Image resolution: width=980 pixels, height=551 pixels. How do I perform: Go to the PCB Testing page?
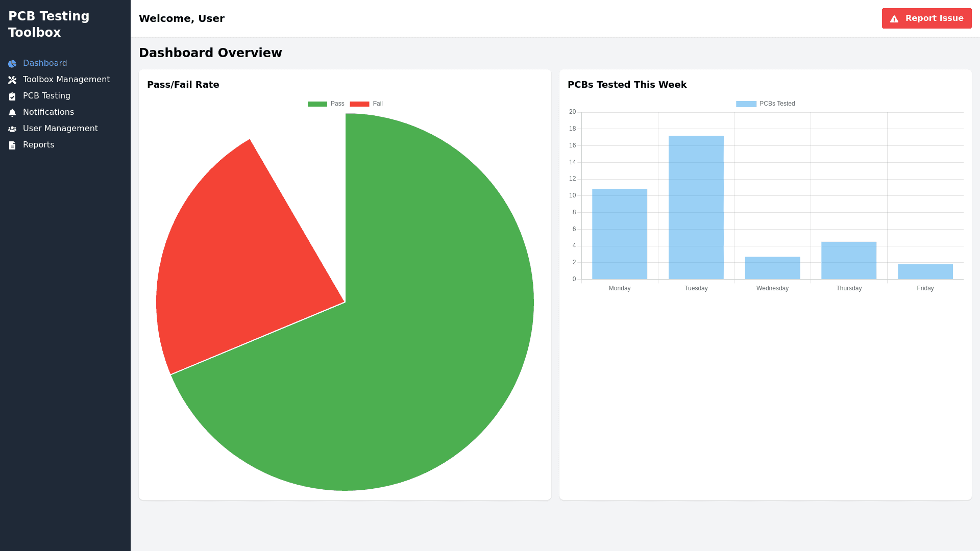point(46,96)
